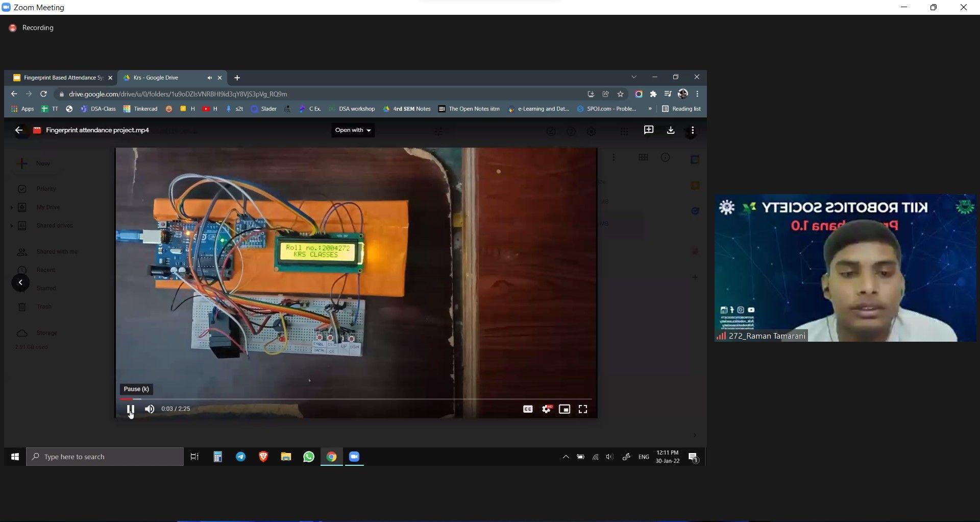
Task: Expand the My Drive tree arrow
Action: (11, 207)
